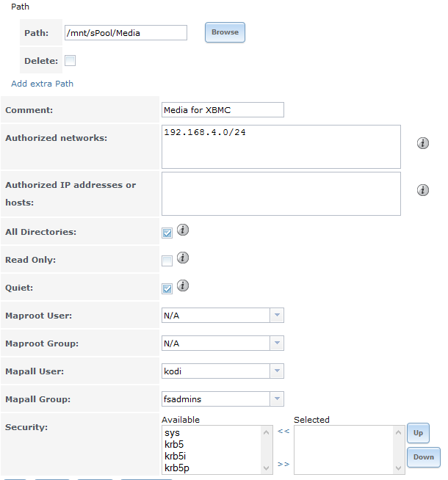Show info icon beside Quiet
This screenshot has height=480, width=448.
pos(183,286)
